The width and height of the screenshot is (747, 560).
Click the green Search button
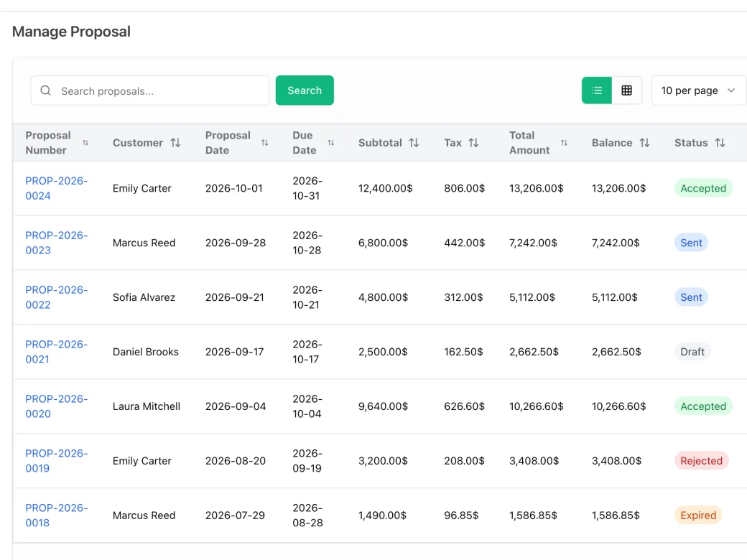tap(305, 90)
